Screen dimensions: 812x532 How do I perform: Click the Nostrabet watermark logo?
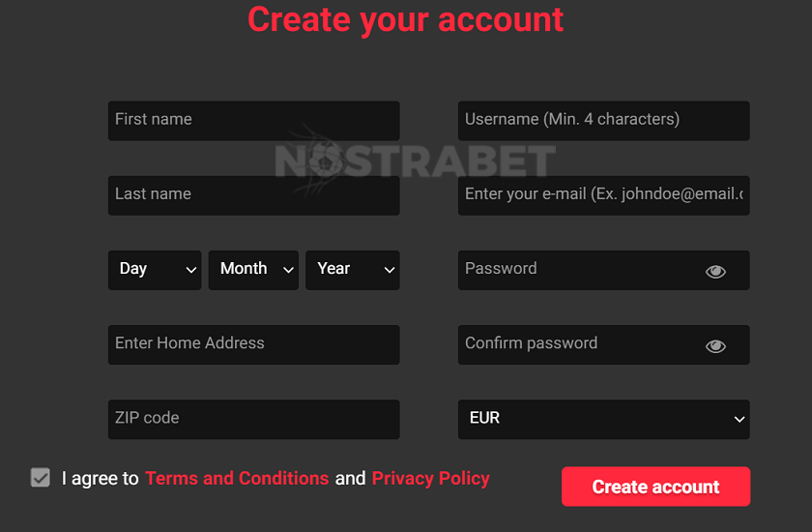point(415,161)
